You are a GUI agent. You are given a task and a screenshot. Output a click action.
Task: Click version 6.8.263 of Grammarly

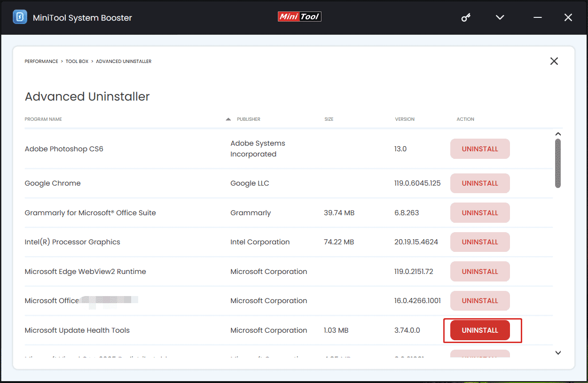407,213
